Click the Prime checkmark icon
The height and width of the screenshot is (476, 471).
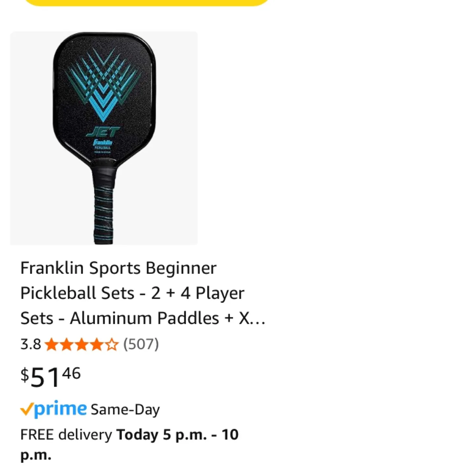[x=27, y=409]
